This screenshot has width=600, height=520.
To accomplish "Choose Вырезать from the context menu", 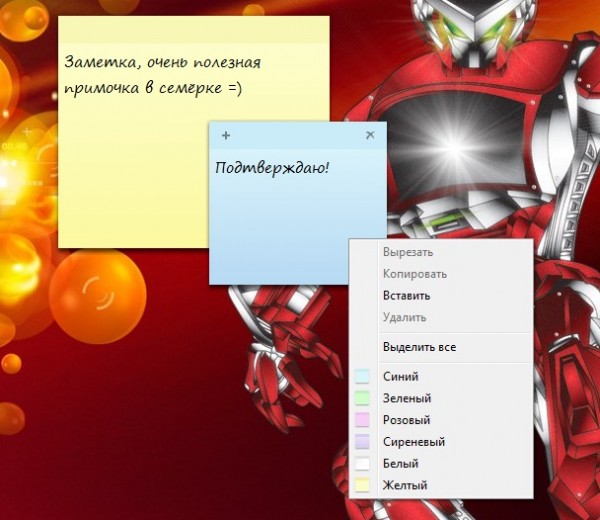I will click(441, 253).
